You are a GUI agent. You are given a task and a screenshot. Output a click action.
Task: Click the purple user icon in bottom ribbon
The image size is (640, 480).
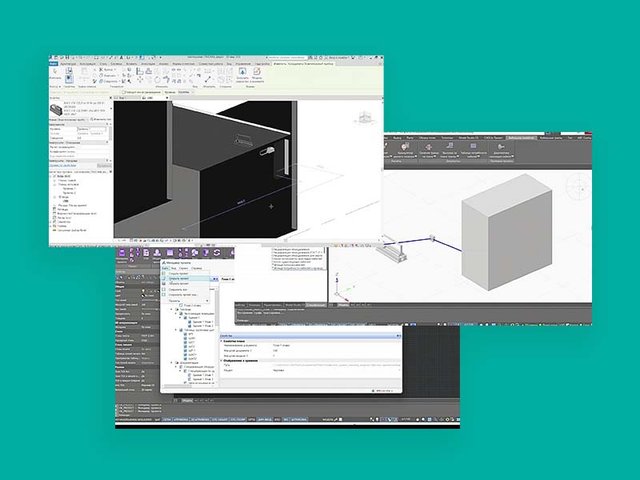pos(157,253)
